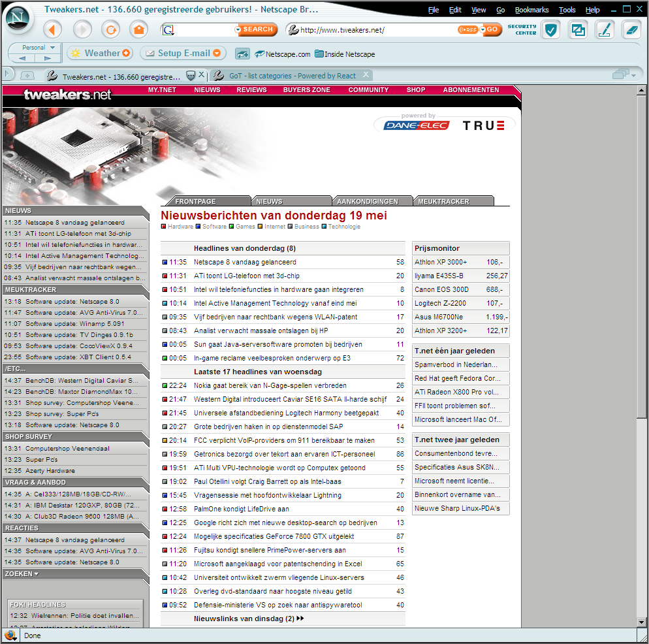Click the GO button

pyautogui.click(x=492, y=29)
